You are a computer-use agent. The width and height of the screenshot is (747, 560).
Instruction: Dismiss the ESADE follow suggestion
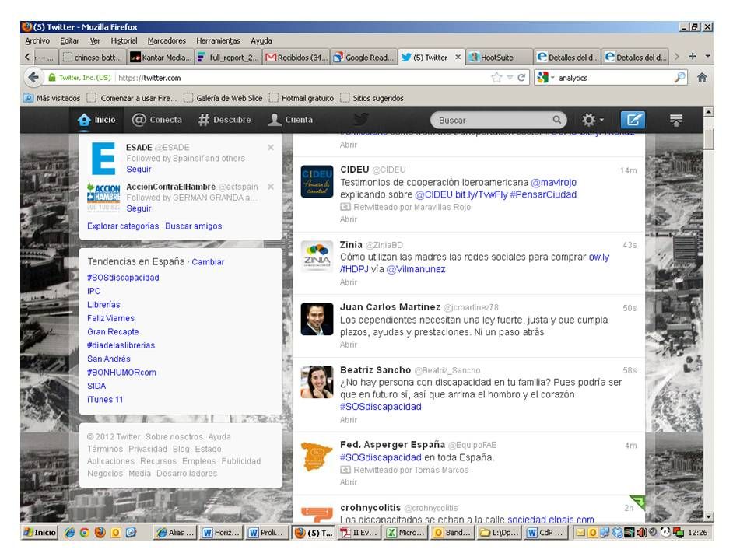tap(271, 148)
